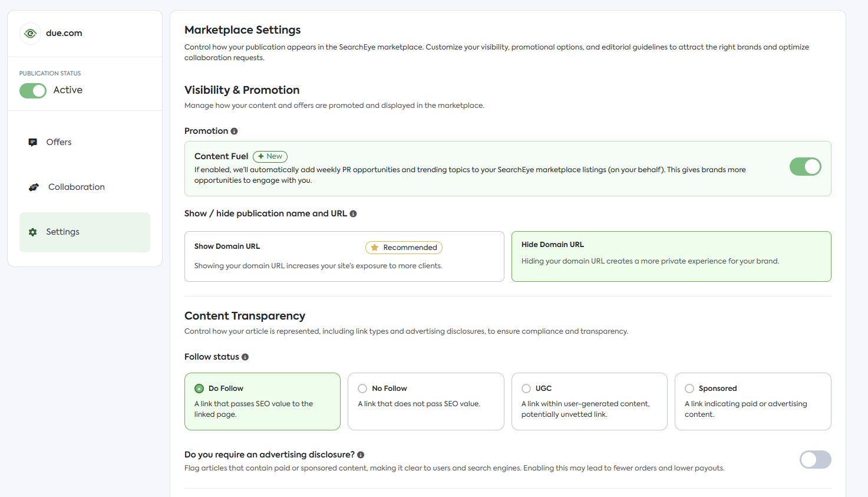
Task: Click 'Hiding your domain URL creates' description
Action: (x=650, y=261)
